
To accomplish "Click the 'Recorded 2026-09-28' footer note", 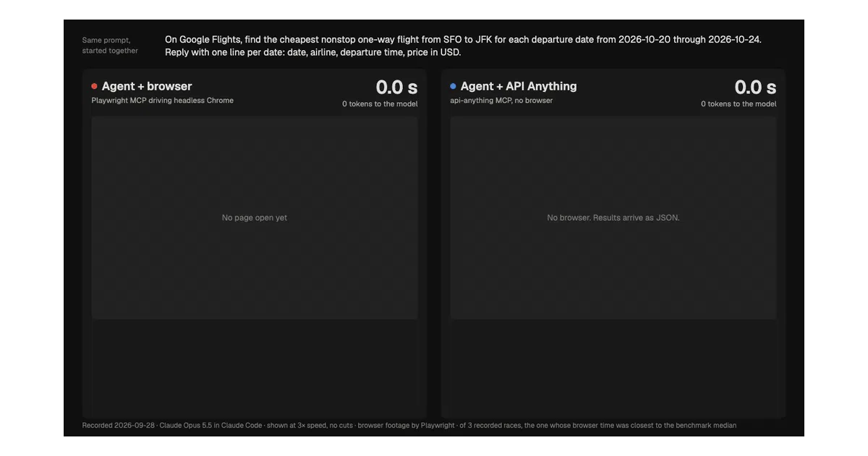I will (x=409, y=426).
